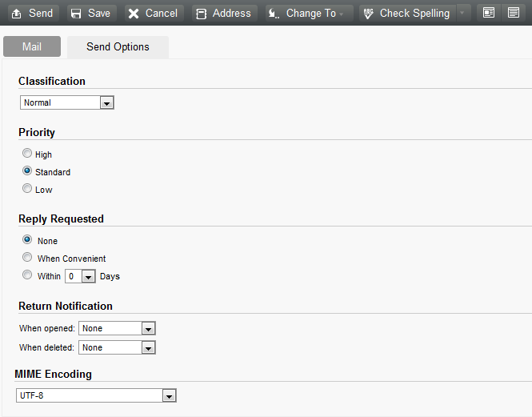The image size is (532, 417).
Task: Click the Send toolbar button
Action: [x=32, y=14]
